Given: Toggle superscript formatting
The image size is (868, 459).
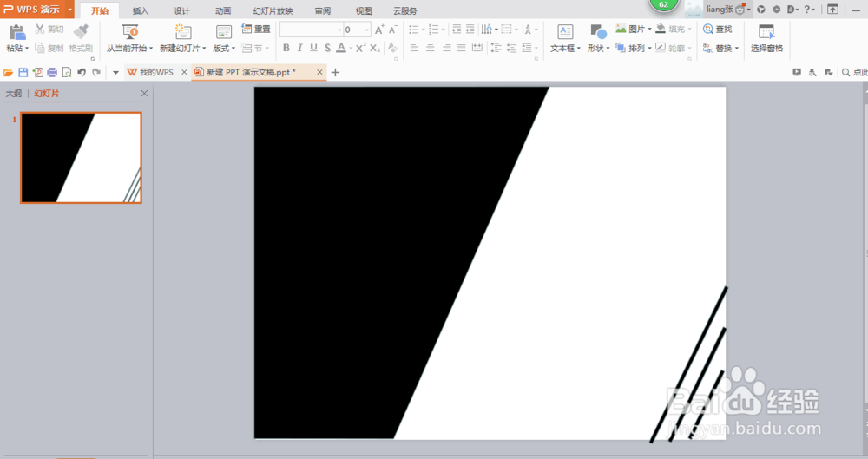Looking at the screenshot, I should tap(360, 49).
